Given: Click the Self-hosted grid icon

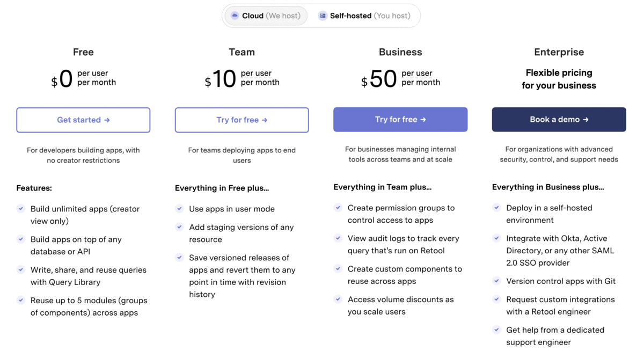Looking at the screenshot, I should pyautogui.click(x=322, y=16).
